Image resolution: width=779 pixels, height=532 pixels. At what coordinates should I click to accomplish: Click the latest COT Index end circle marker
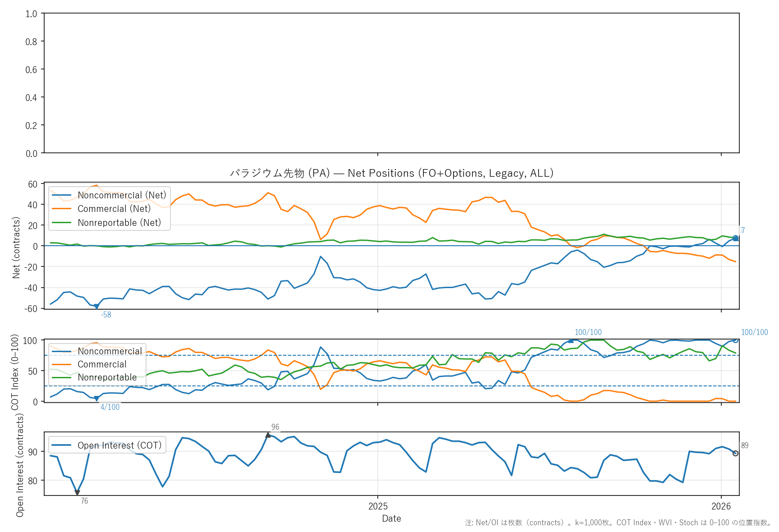tap(735, 340)
